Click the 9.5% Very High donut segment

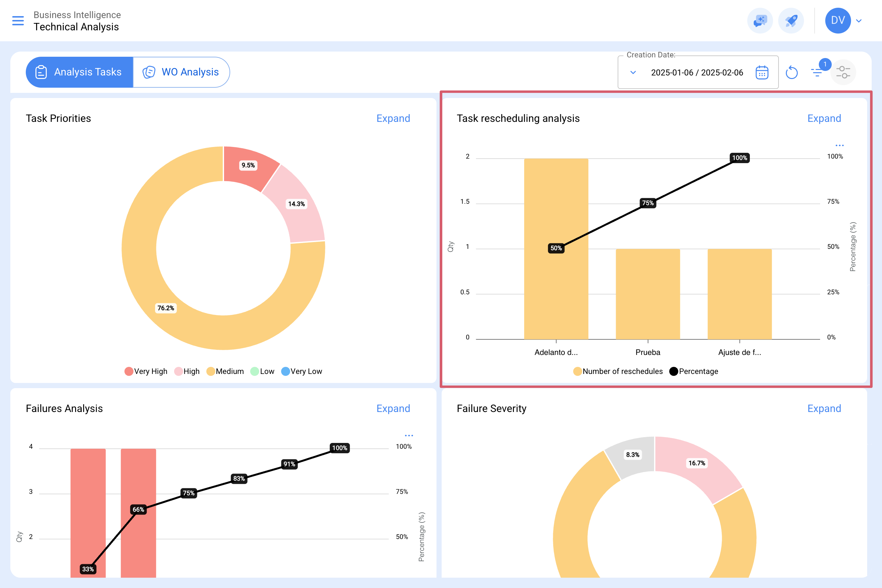[x=248, y=165]
